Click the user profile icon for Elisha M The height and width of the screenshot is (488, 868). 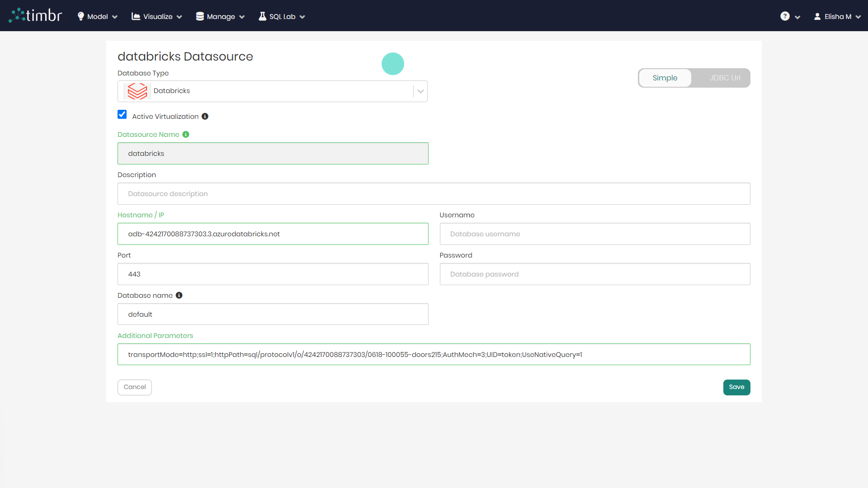pyautogui.click(x=817, y=16)
